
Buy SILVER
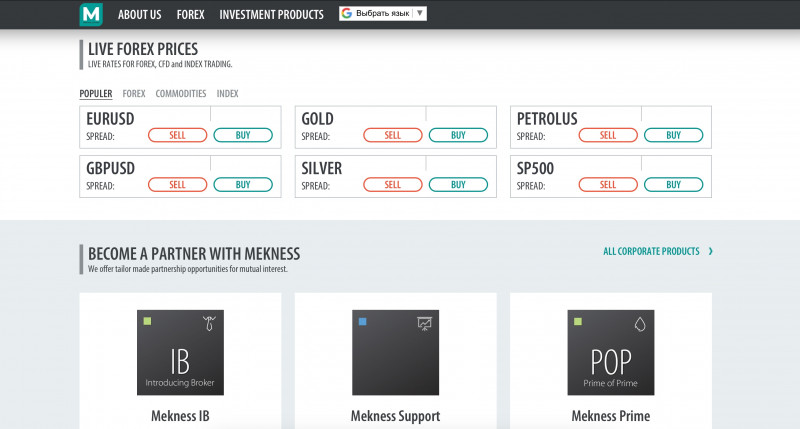tap(458, 185)
